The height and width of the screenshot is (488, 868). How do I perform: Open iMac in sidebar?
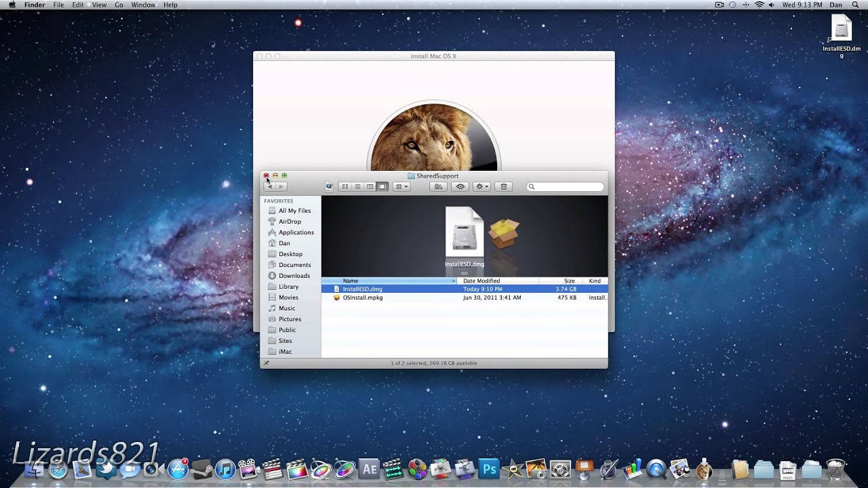pos(280,352)
